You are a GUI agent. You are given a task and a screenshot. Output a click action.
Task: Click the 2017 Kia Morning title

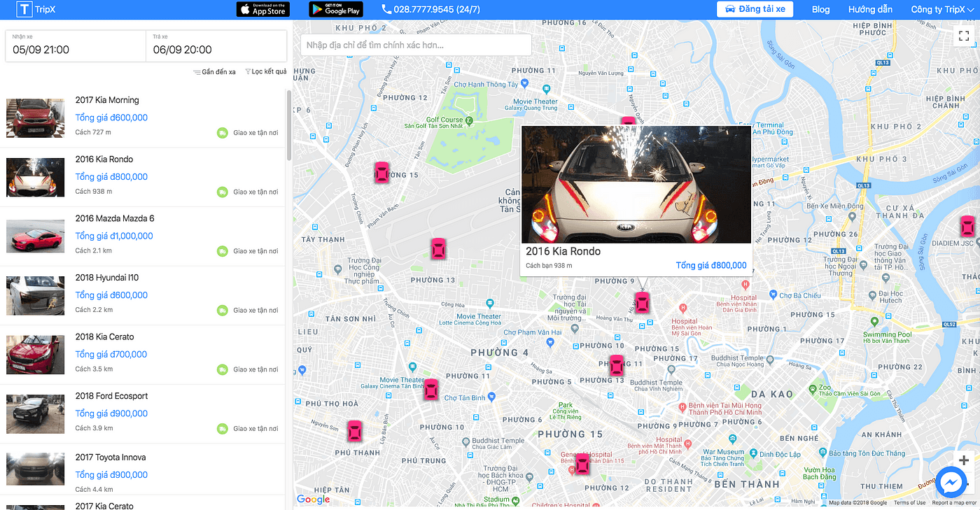tap(107, 100)
